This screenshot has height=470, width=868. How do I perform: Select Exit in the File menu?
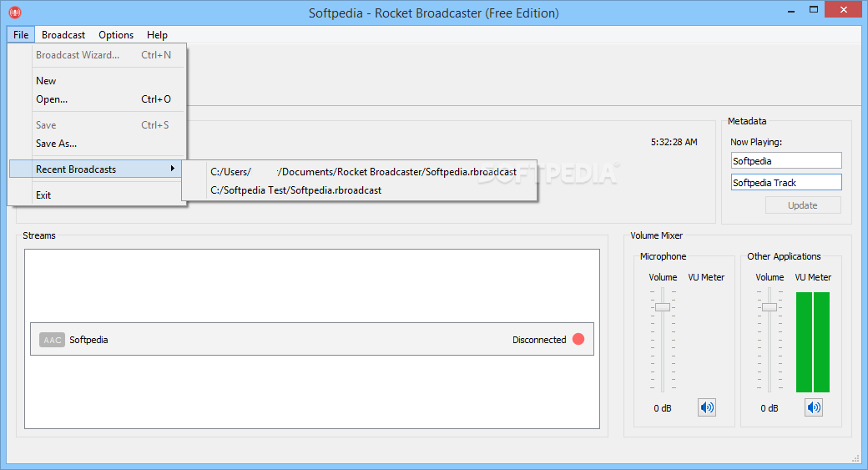98,195
